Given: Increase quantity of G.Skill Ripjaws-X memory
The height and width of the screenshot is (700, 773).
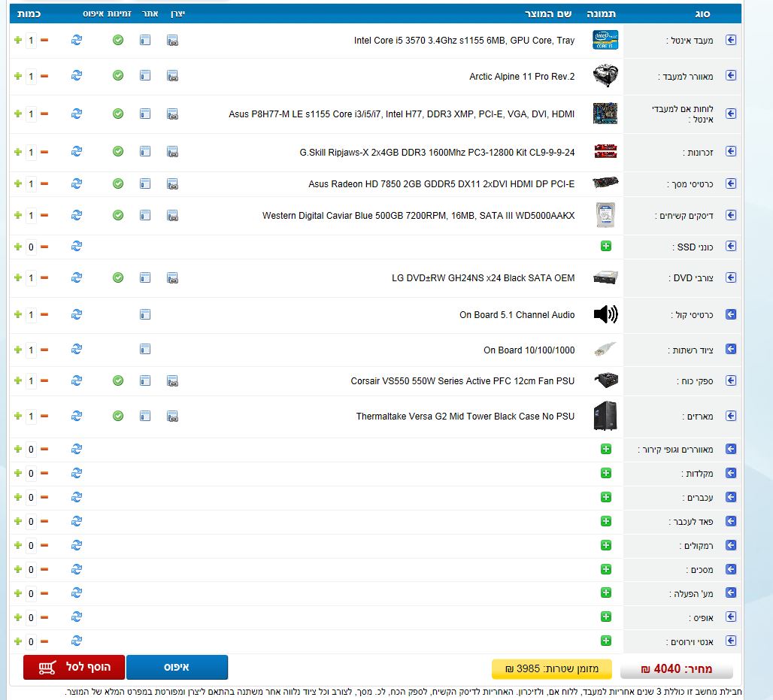Looking at the screenshot, I should (x=18, y=152).
